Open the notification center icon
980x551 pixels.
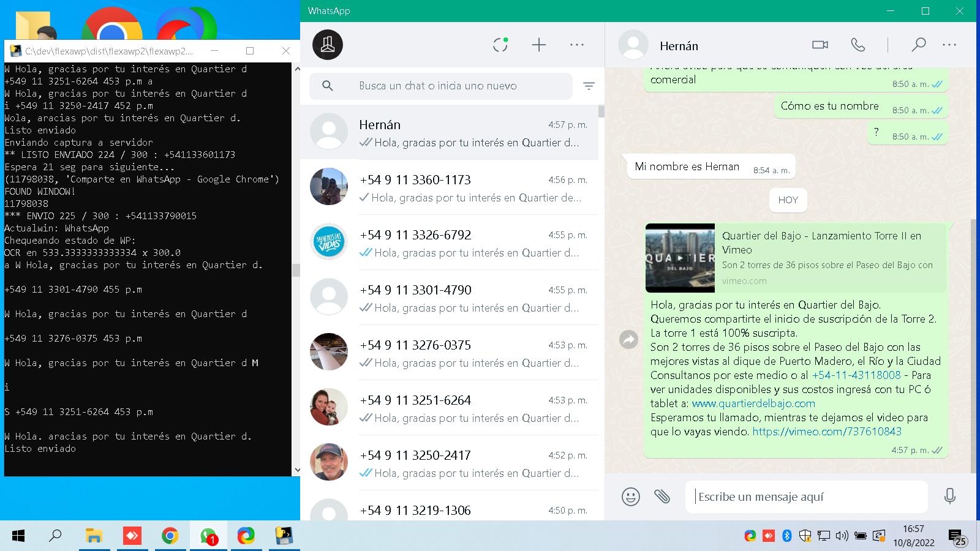point(957,538)
